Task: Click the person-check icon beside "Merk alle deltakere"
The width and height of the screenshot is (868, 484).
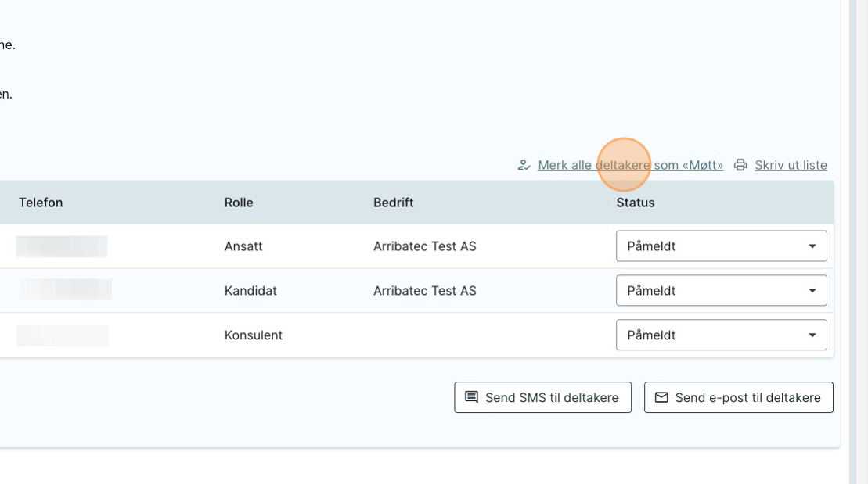Action: pyautogui.click(x=524, y=165)
